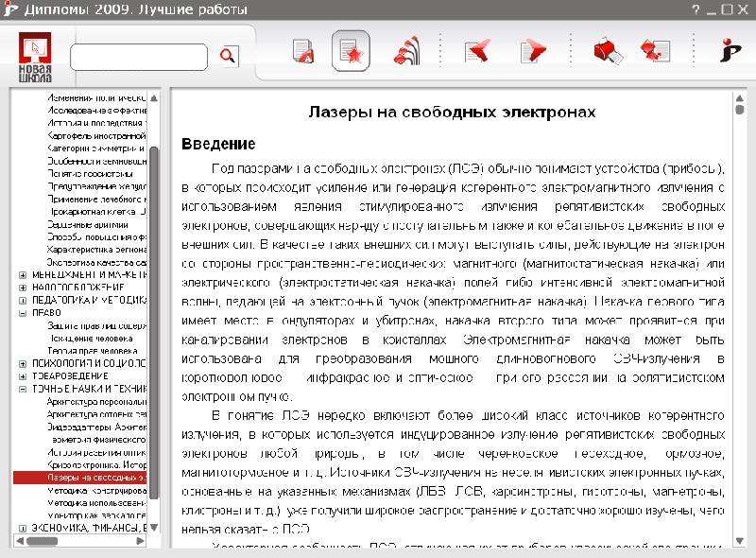This screenshot has width=756, height=558.
Task: Click tree horizontal scroll-left arrow
Action: [20, 541]
